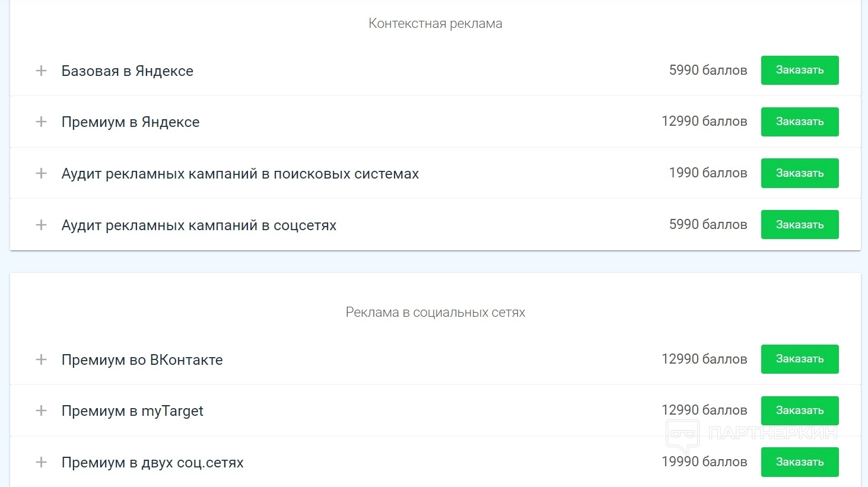Click the Аудит рекламных кампаний в соцсетях title
This screenshot has height=487, width=868.
coord(199,225)
